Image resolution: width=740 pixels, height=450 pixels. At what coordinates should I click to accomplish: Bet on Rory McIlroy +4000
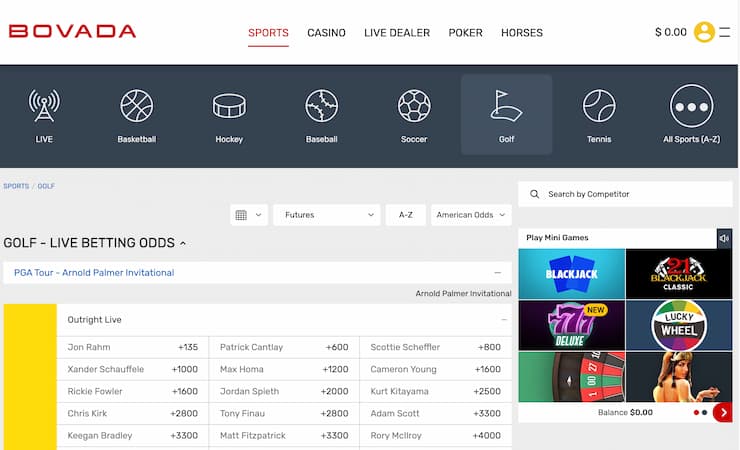pyautogui.click(x=436, y=436)
